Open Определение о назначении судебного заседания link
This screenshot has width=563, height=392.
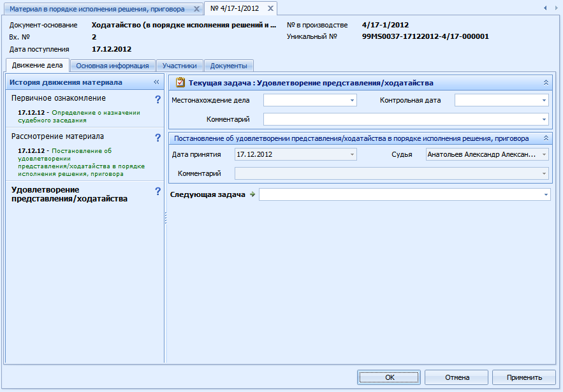pyautogui.click(x=79, y=116)
